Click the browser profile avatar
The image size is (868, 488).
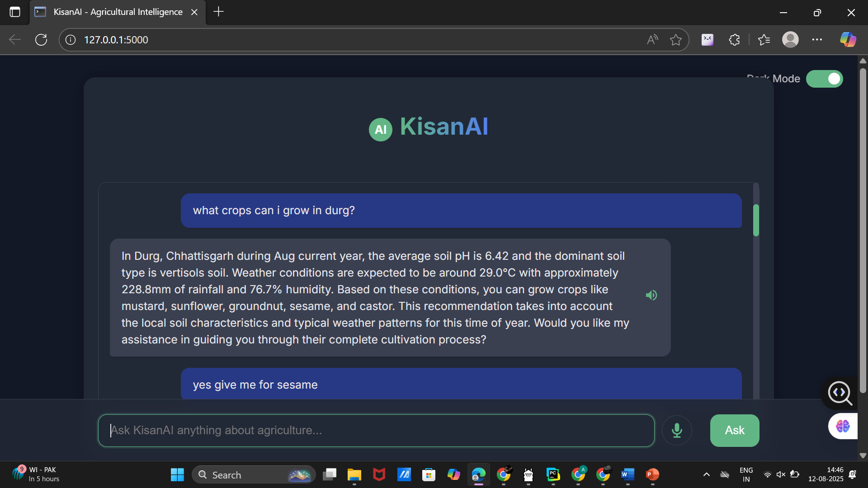[790, 40]
